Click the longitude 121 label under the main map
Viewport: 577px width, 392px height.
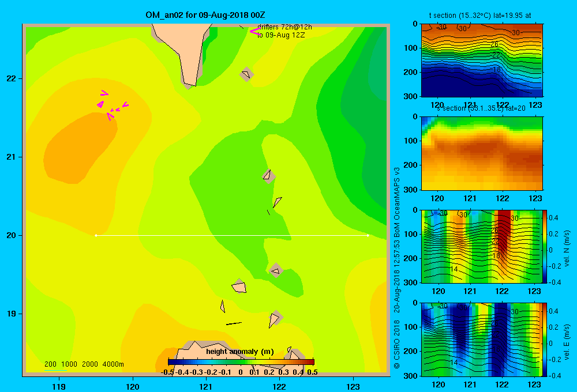pos(206,387)
